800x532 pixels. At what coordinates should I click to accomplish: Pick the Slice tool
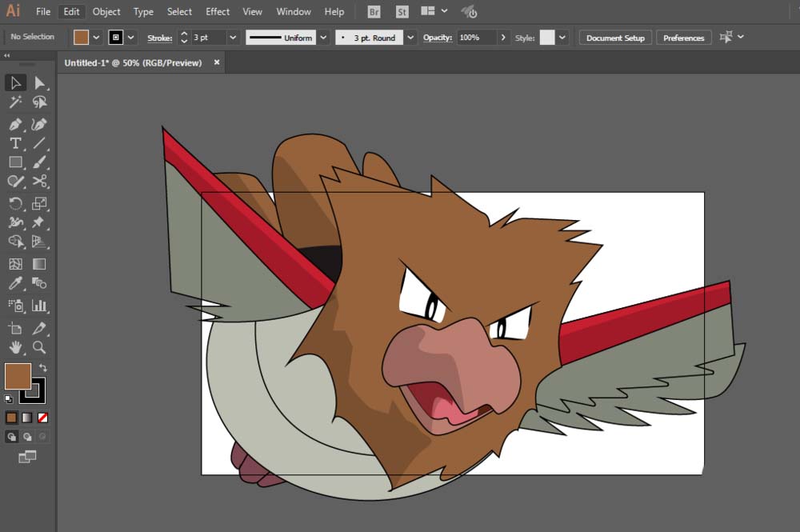click(x=39, y=328)
